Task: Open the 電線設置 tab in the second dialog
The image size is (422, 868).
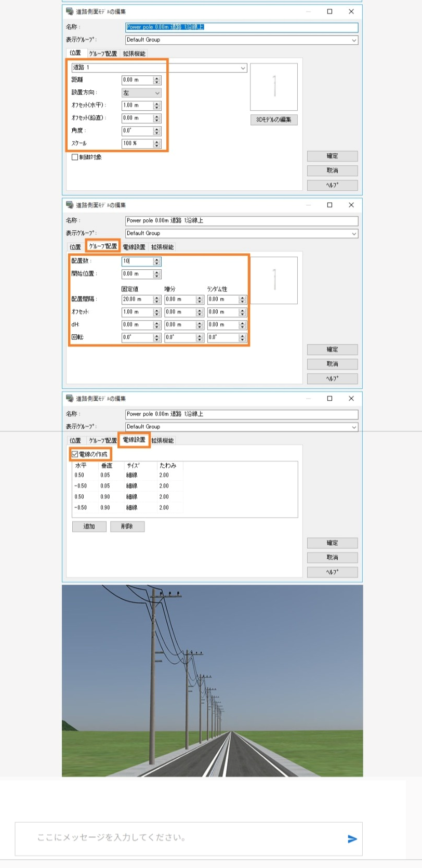Action: tap(134, 247)
